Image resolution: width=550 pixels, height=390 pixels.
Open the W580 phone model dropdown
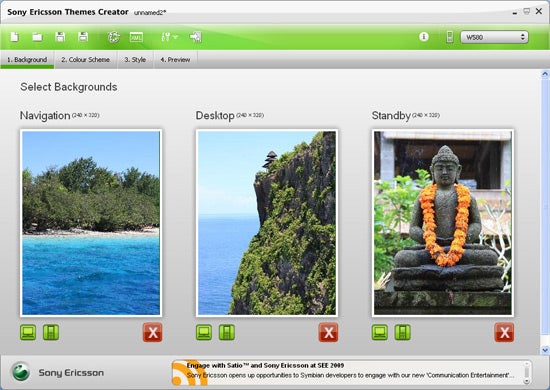[x=494, y=37]
